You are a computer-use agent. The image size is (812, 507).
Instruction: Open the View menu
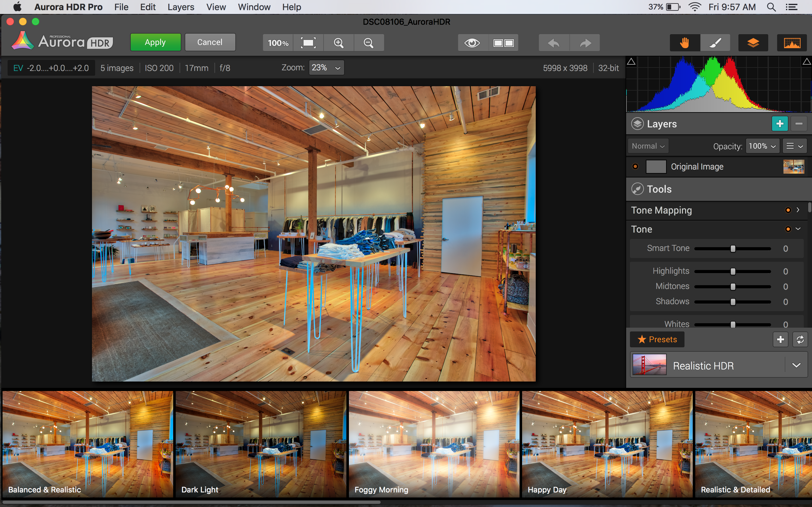(x=216, y=7)
